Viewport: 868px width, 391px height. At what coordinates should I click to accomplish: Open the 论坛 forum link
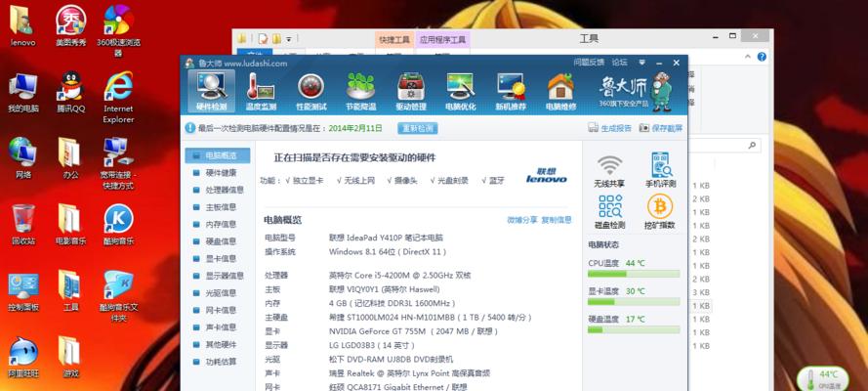[619, 63]
